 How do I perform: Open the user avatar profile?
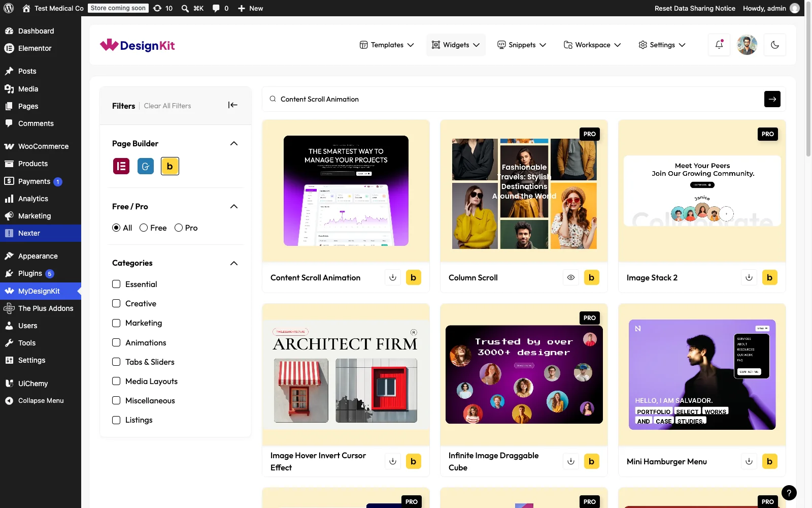(747, 45)
